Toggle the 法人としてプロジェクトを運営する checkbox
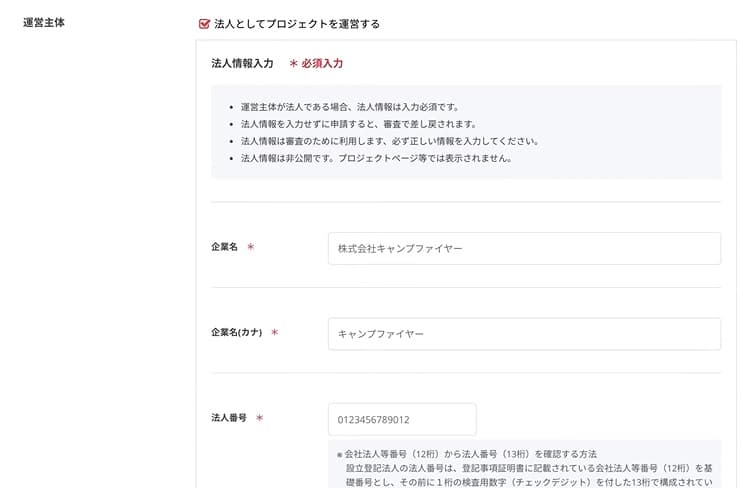The width and height of the screenshot is (743, 488). point(204,24)
